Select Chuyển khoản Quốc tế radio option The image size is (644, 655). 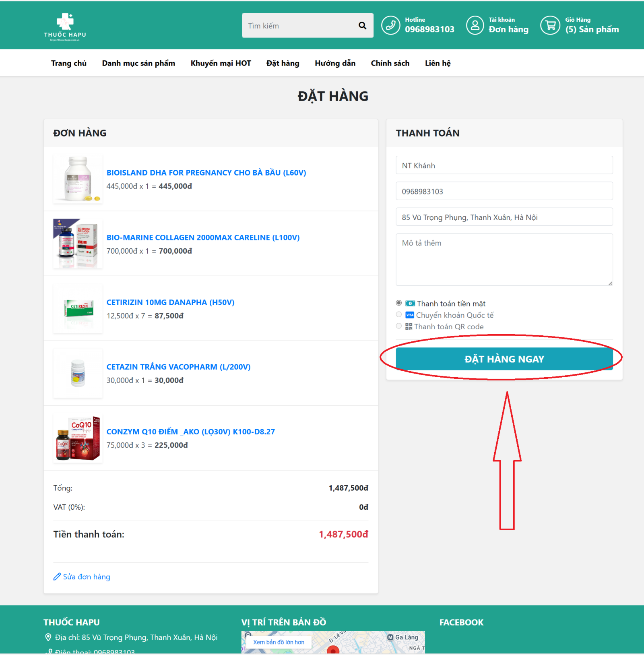(x=399, y=315)
